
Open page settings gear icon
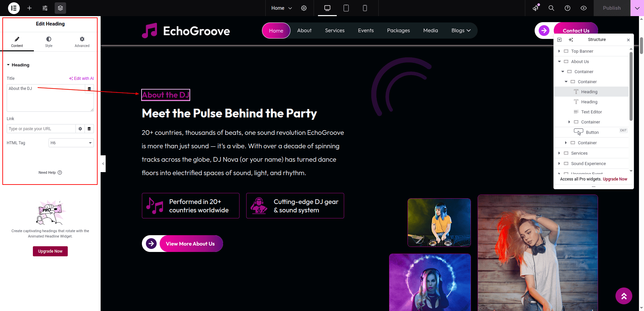(304, 8)
